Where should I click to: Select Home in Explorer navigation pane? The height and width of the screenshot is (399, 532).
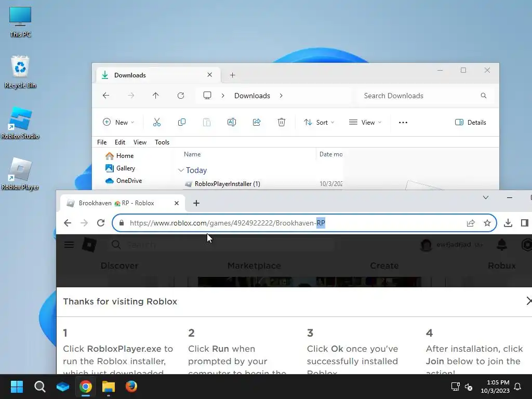pos(119,156)
